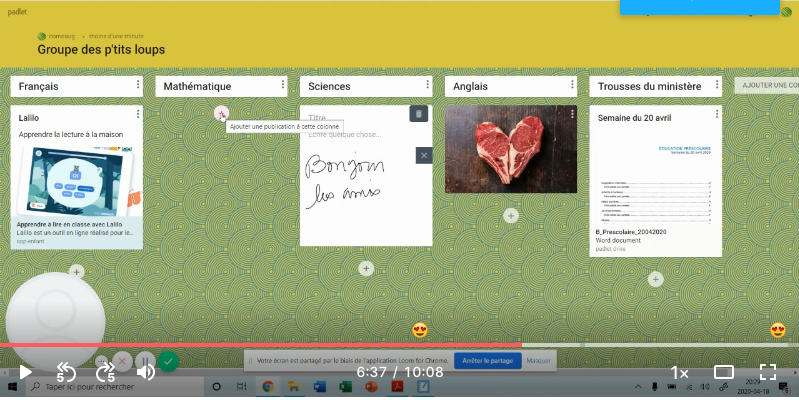Screen dimensions: 799x400
Task: Rewind the video 5 seconds
Action: [x=66, y=372]
